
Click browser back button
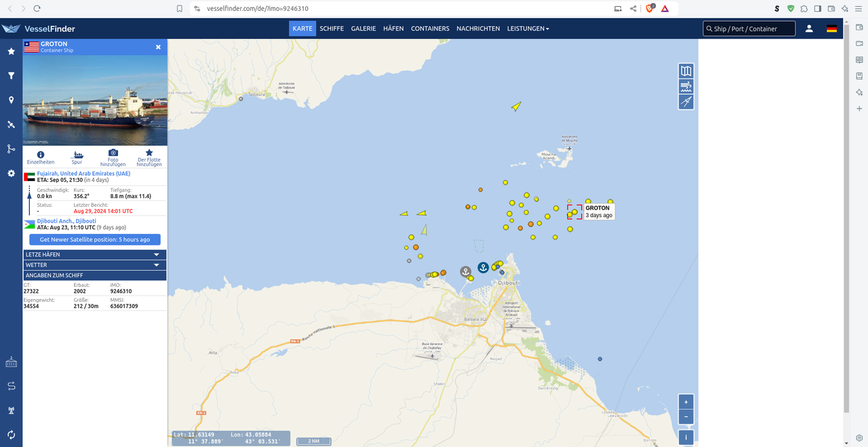coord(10,8)
